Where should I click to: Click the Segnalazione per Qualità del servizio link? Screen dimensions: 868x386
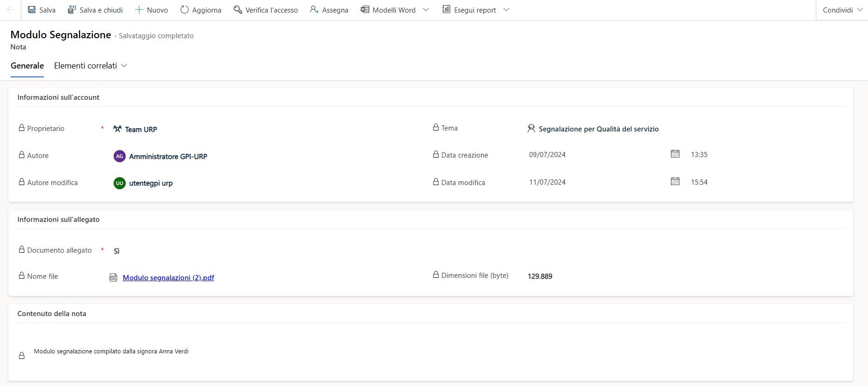598,129
